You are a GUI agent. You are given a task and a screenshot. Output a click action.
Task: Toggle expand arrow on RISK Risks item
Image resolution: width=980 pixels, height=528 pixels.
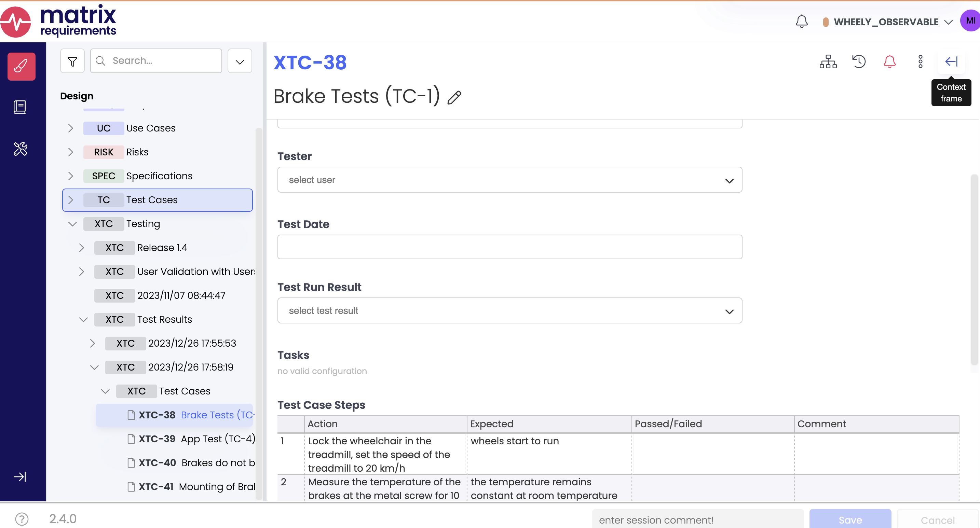(x=71, y=152)
